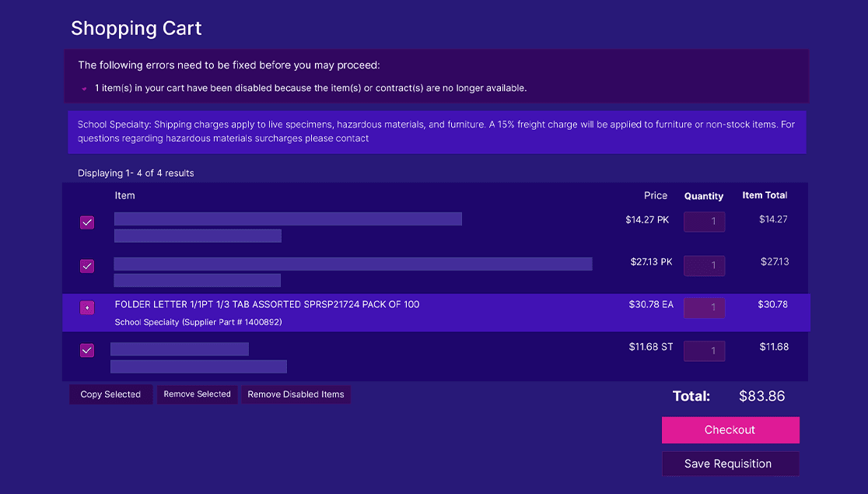Uncheck the $14.27 PK item checkbox
Image resolution: width=868 pixels, height=494 pixels.
87,222
